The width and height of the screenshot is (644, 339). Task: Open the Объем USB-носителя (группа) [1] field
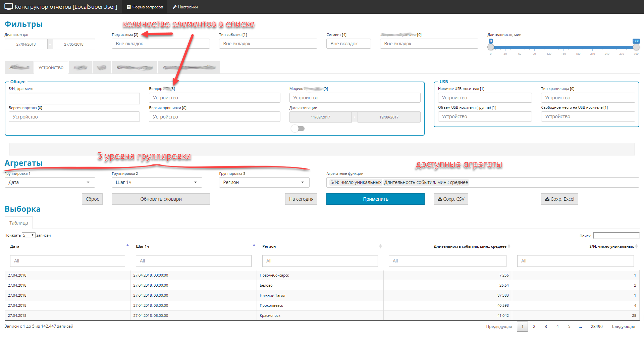(x=485, y=116)
